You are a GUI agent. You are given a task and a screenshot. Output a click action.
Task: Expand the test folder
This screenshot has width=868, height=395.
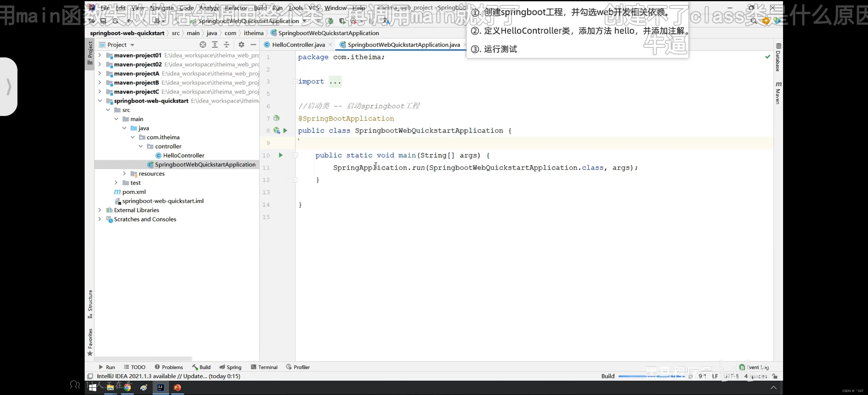116,182
